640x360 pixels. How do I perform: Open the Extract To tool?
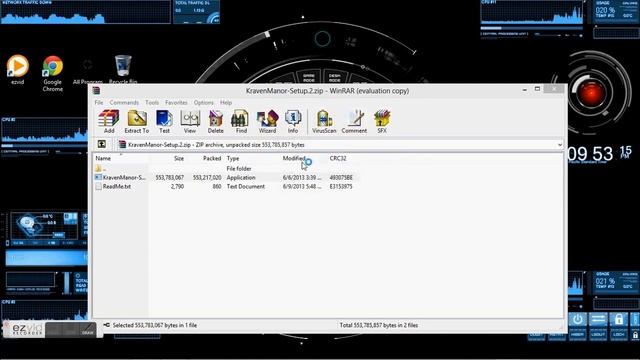pos(137,122)
